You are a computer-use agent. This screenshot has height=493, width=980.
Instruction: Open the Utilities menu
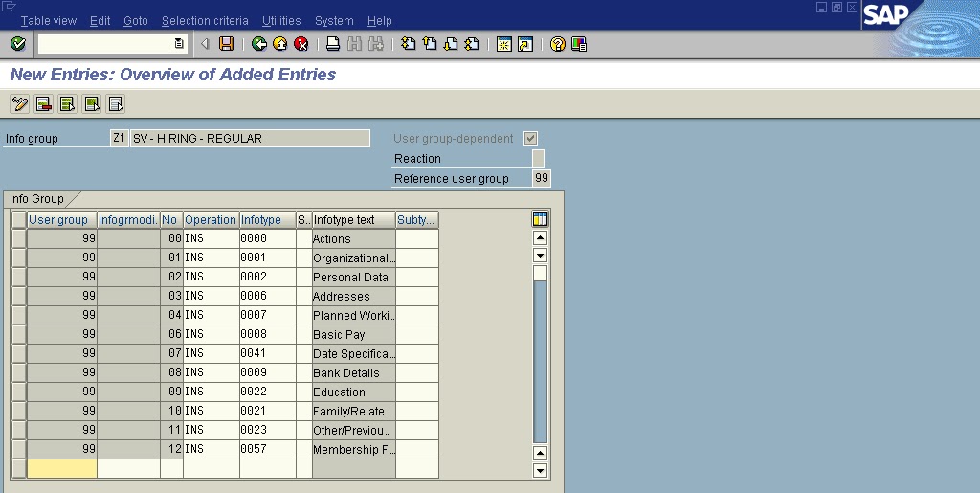click(x=281, y=21)
